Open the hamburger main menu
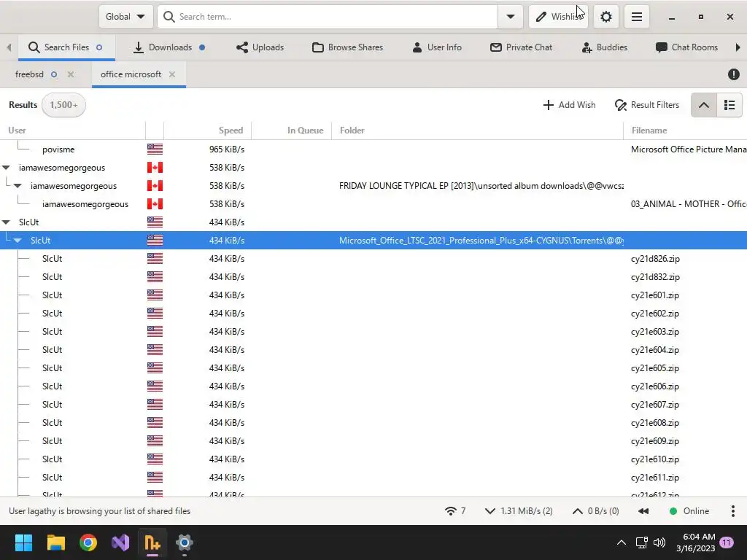The width and height of the screenshot is (747, 560). 636,17
